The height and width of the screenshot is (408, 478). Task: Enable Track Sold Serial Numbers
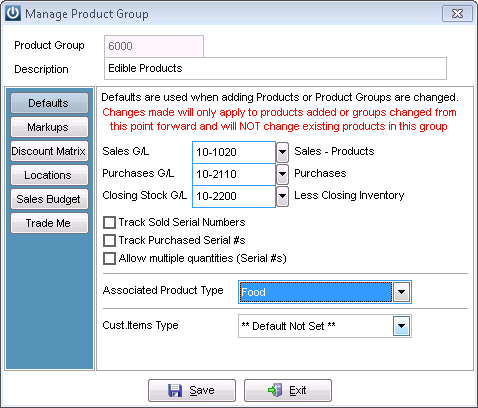[109, 222]
